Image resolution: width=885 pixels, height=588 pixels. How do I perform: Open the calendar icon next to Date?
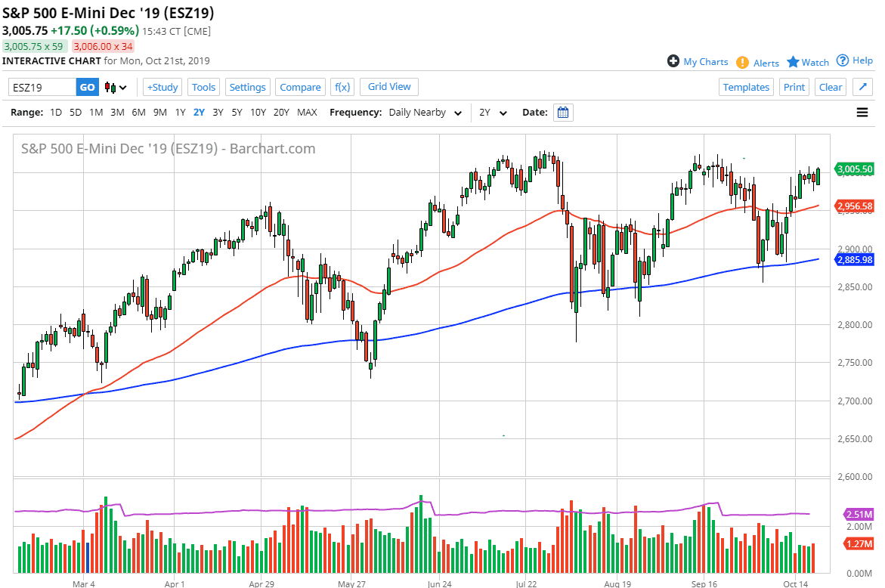tap(562, 112)
